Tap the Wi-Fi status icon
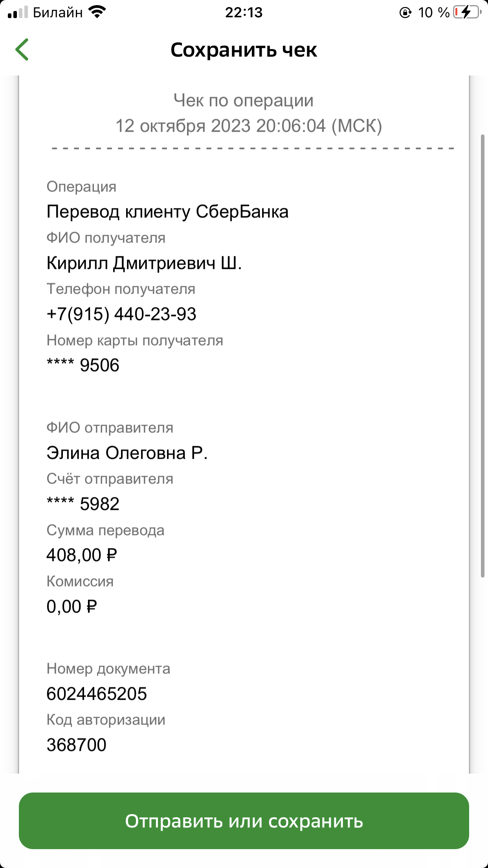This screenshot has height=868, width=488. 97,12
